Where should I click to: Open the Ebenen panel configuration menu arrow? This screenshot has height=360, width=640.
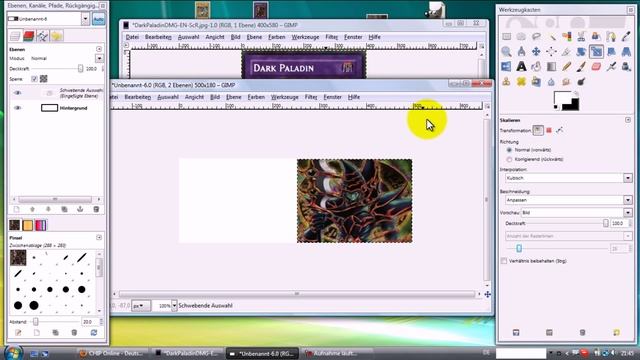coord(99,49)
